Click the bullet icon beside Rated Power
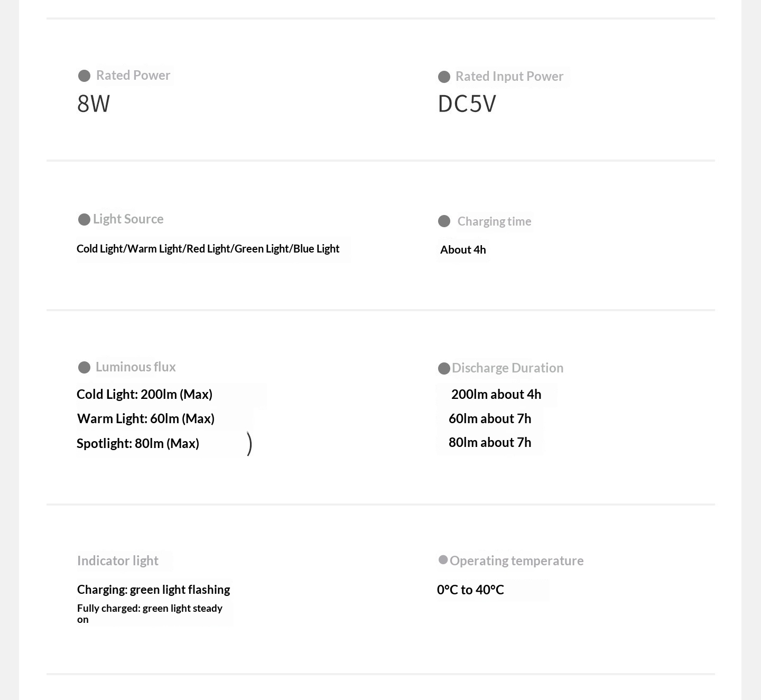Viewport: 761px width, 700px height. point(84,76)
